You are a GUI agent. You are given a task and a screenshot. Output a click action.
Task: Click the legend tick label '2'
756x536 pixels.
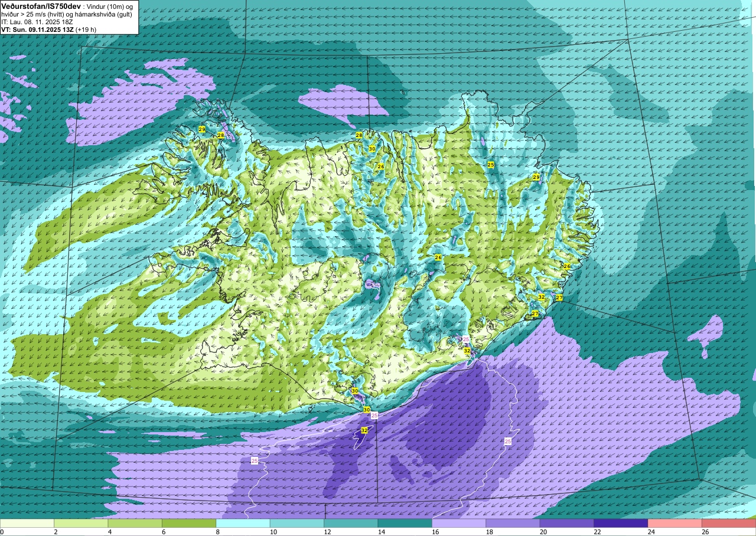tap(56, 532)
